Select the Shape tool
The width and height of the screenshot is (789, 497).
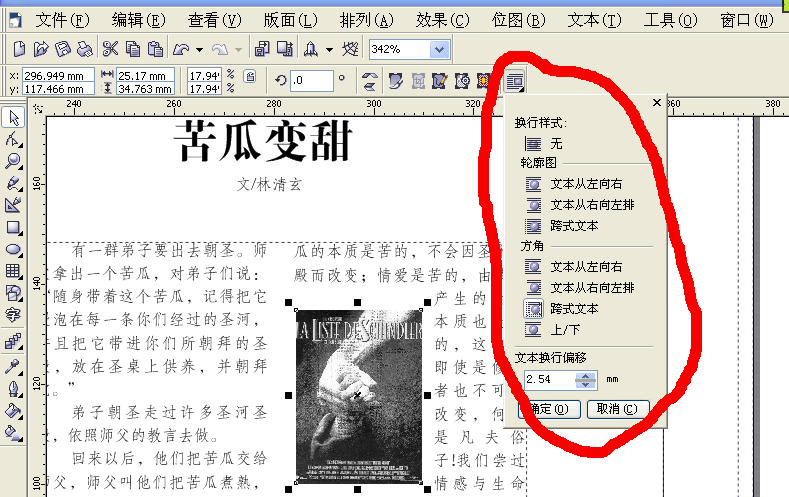tap(14, 139)
